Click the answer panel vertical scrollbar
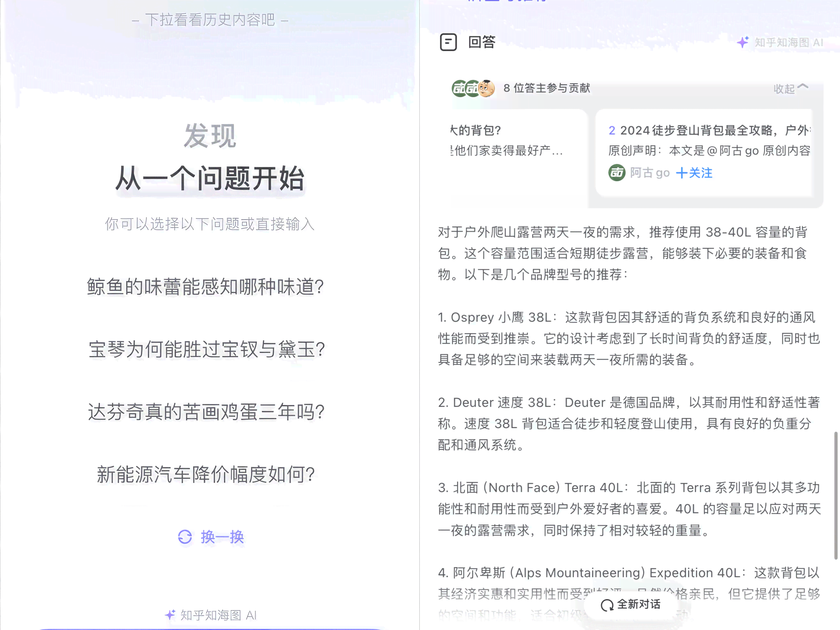Viewport: 840px width, 630px height. pos(835,495)
